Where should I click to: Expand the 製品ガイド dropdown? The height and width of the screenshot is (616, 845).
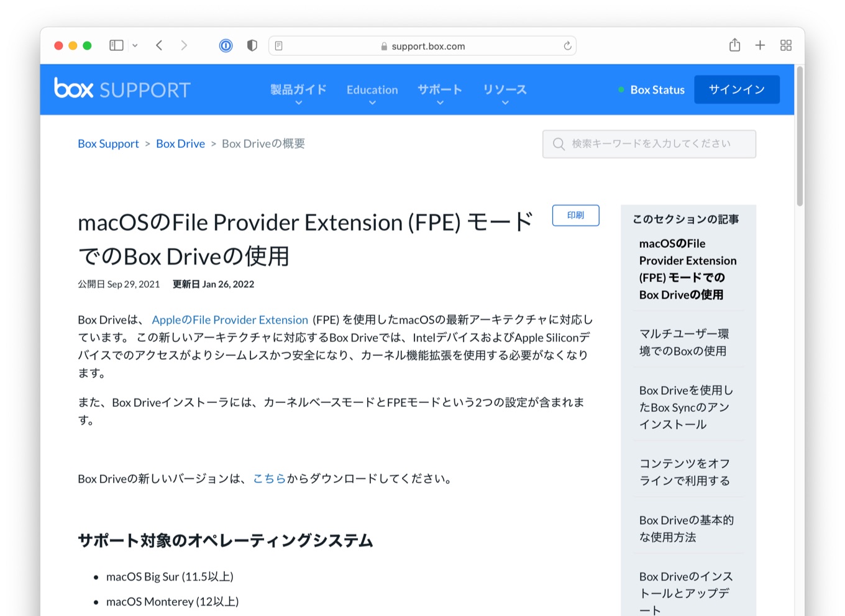click(x=298, y=89)
